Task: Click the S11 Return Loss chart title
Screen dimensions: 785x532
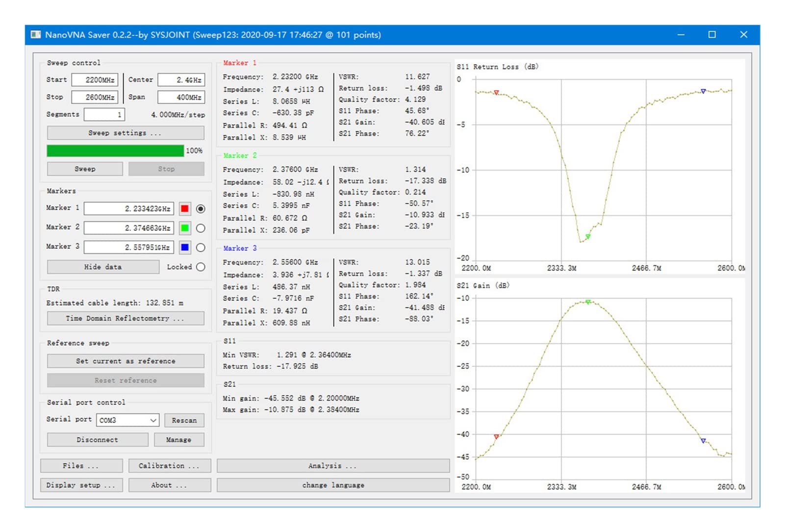Action: coord(497,67)
